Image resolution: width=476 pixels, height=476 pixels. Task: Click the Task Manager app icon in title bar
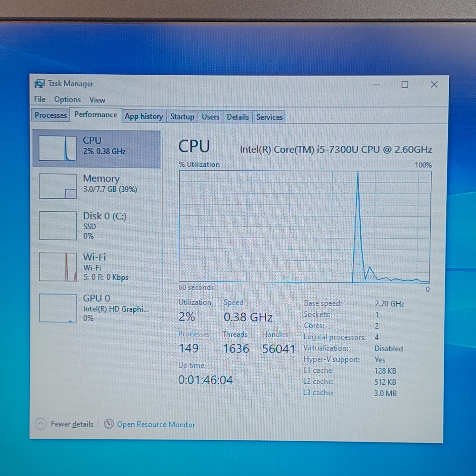[39, 84]
